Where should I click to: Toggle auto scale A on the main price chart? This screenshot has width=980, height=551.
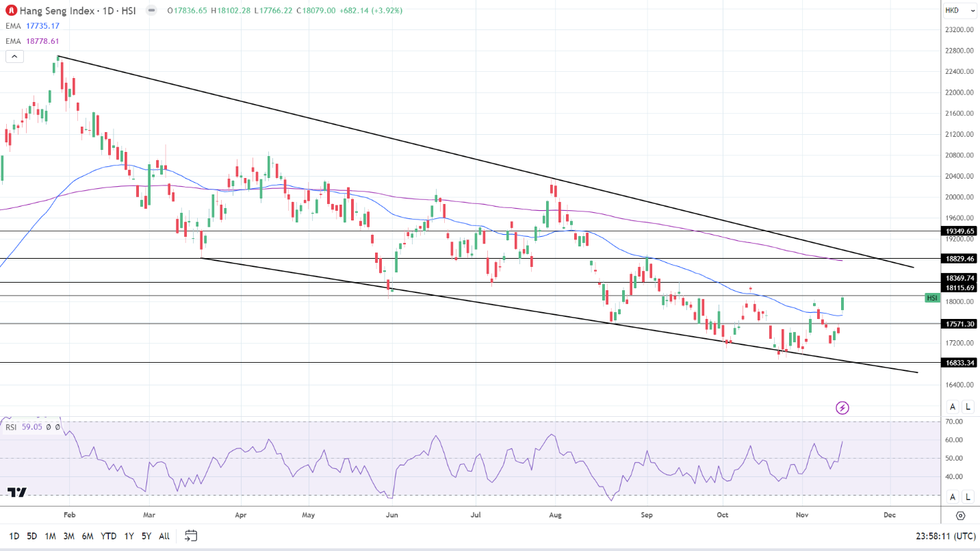point(952,407)
